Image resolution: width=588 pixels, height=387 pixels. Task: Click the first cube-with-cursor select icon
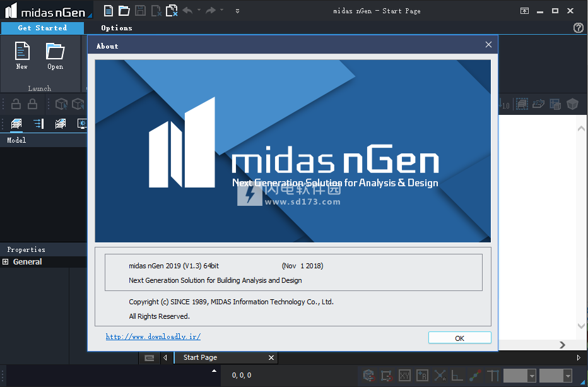coord(61,104)
